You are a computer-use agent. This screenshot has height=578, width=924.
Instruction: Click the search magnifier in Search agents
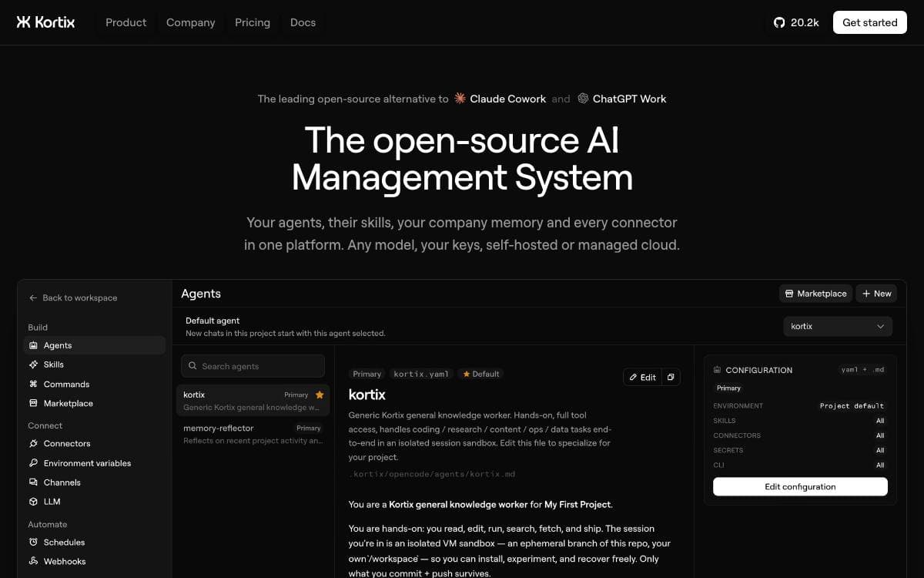point(192,366)
